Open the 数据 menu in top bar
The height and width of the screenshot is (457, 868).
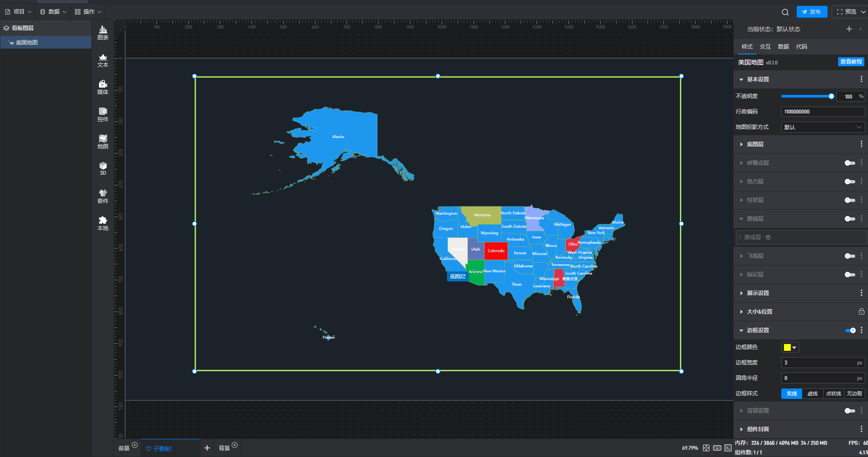coord(53,12)
